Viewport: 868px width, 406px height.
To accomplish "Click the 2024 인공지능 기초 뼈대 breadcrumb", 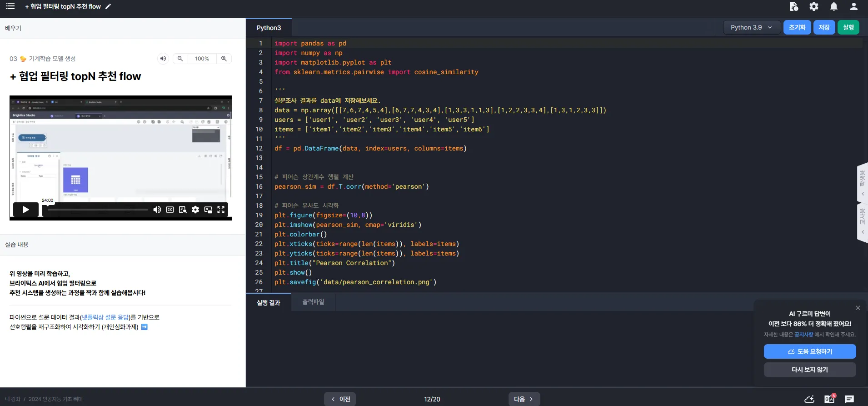I will coord(55,399).
